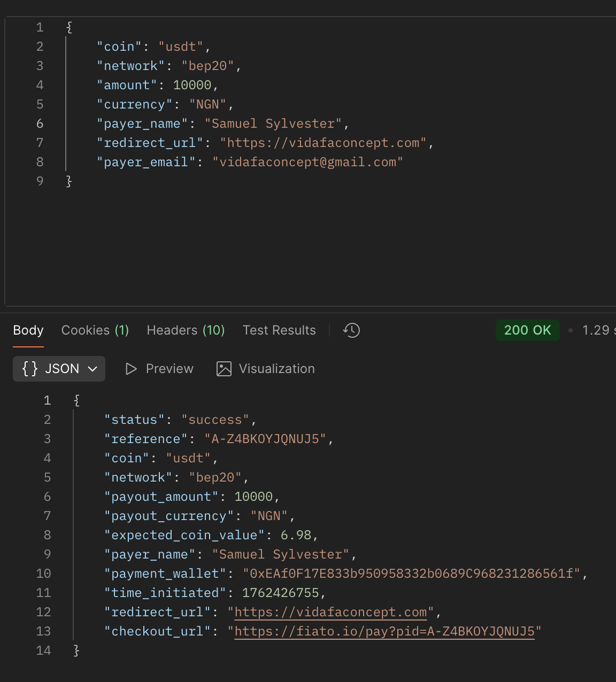Open the Cookies tab
Screen dimensions: 616x682
pyautogui.click(x=95, y=330)
